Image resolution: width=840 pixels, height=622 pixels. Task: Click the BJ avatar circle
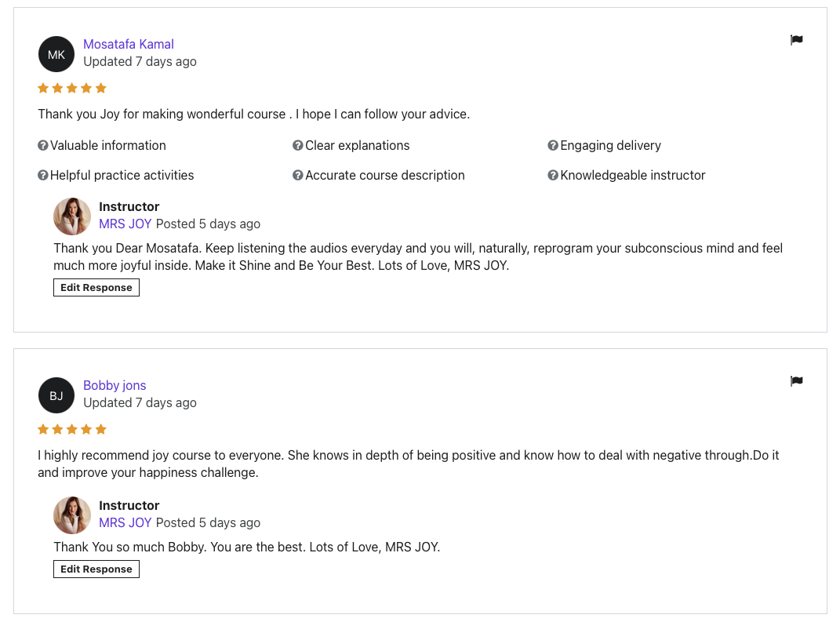click(x=56, y=395)
